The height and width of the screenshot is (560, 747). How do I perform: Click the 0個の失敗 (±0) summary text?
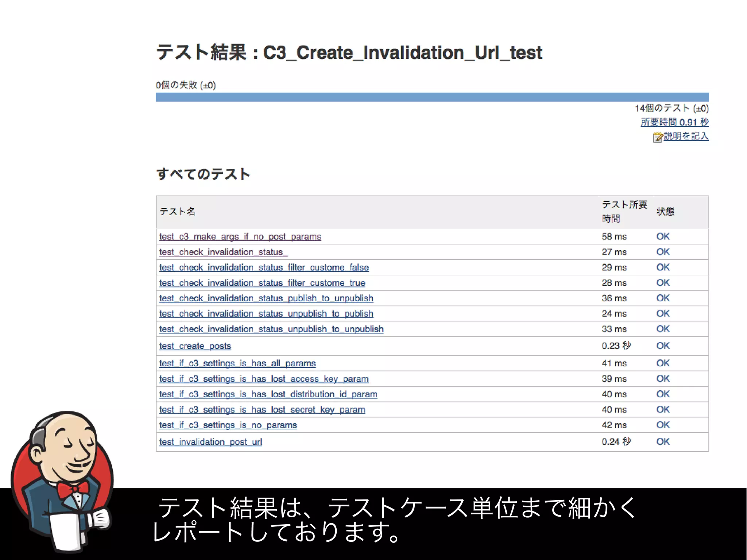coord(186,85)
